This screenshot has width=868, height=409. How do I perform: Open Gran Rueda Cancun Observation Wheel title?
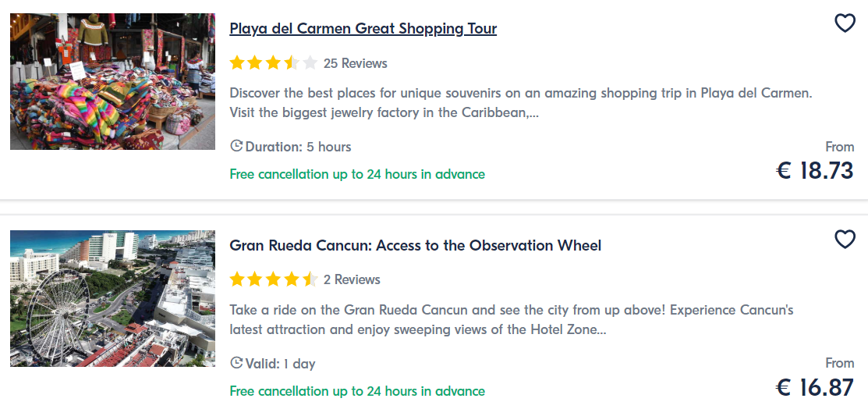(x=415, y=245)
